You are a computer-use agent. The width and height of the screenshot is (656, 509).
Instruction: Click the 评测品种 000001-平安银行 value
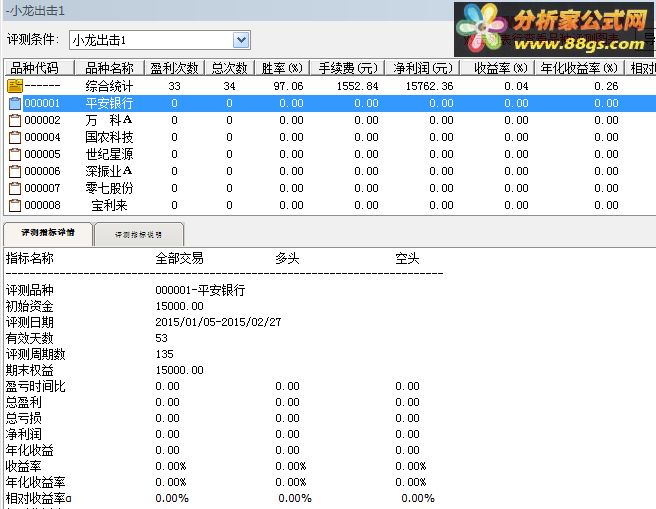point(200,290)
